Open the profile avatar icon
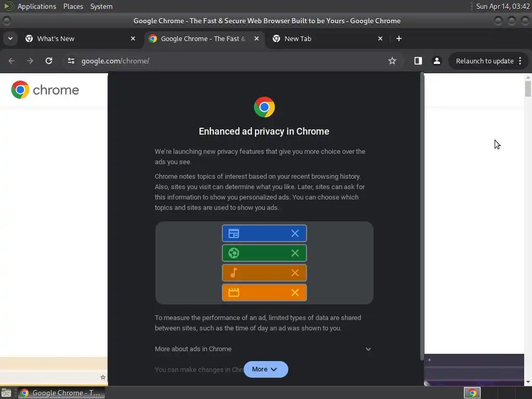 pos(436,61)
